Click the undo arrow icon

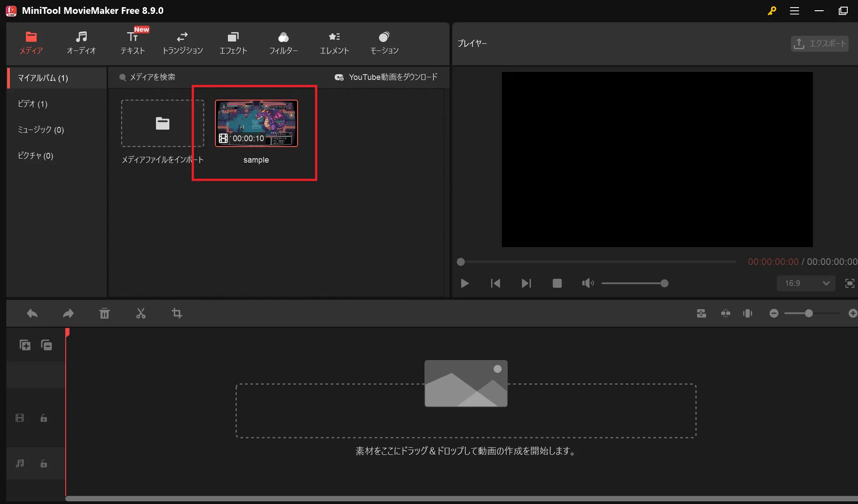32,314
